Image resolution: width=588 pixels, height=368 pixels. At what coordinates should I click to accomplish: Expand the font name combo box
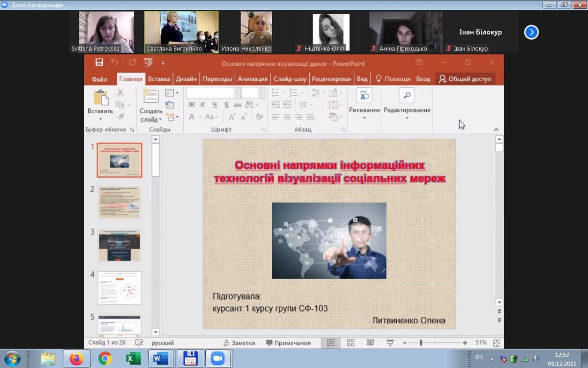point(237,93)
